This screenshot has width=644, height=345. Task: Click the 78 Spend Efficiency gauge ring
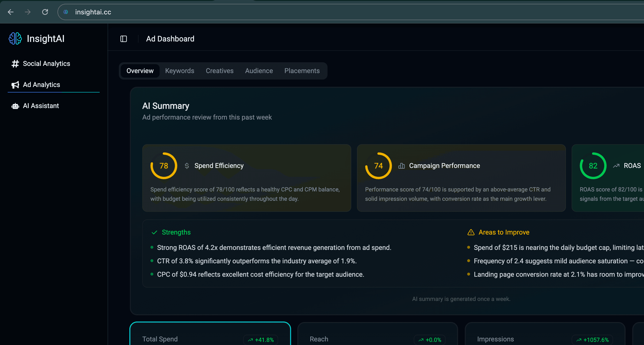(x=164, y=166)
